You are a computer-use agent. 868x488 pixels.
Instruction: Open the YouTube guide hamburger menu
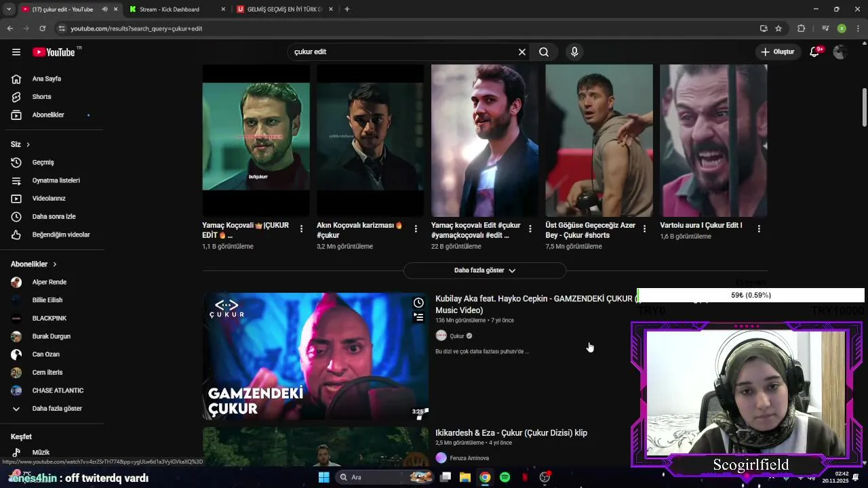(16, 52)
